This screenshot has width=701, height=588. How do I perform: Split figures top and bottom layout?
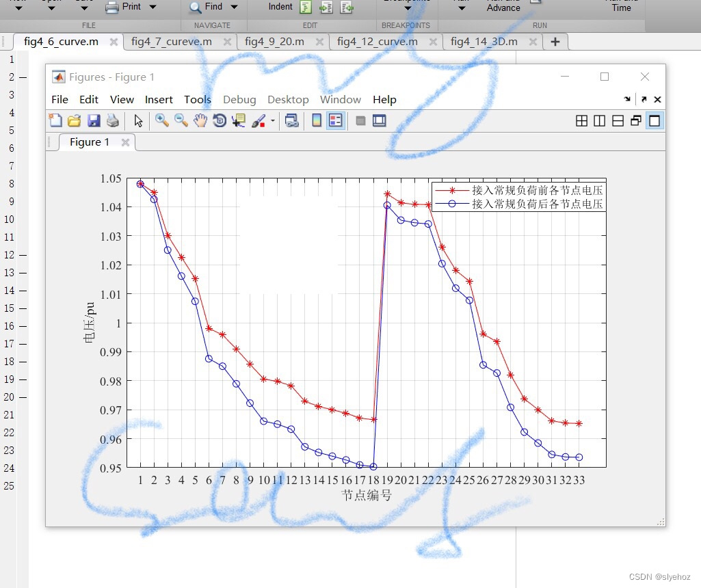click(618, 120)
